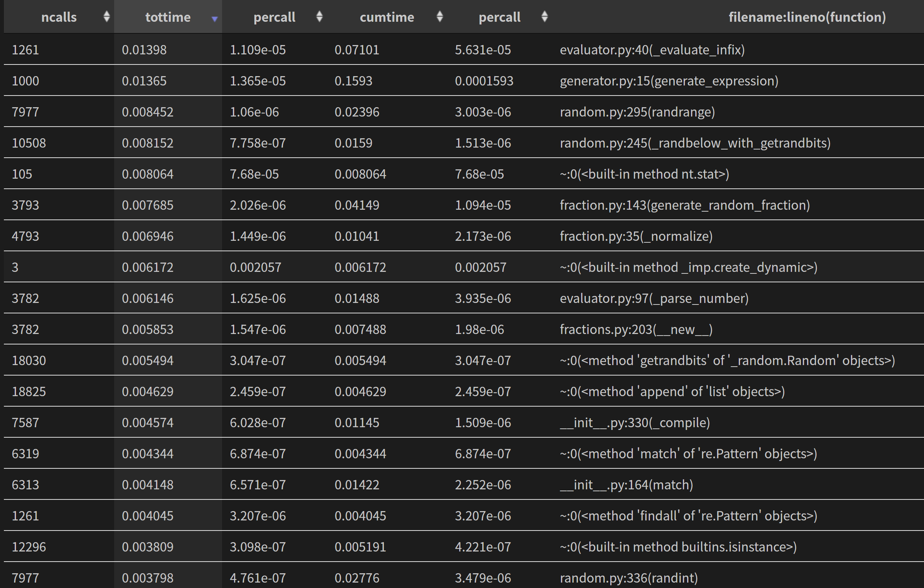
Task: Click the fraction.py:35(_normalize) cell
Action: point(636,236)
